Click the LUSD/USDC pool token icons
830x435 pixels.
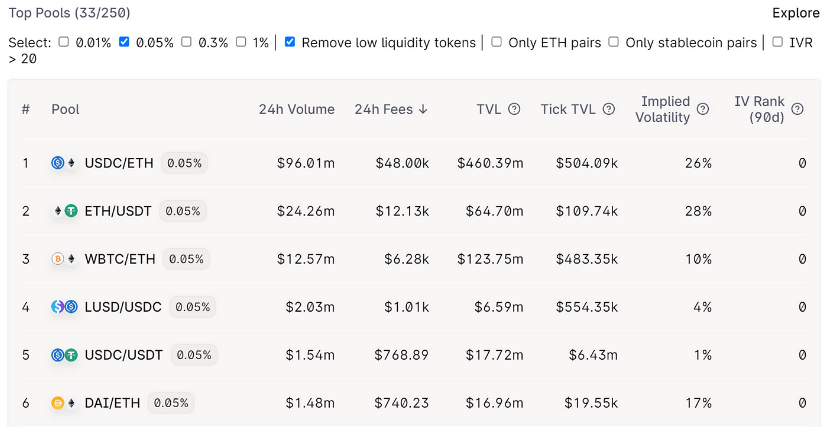(64, 307)
